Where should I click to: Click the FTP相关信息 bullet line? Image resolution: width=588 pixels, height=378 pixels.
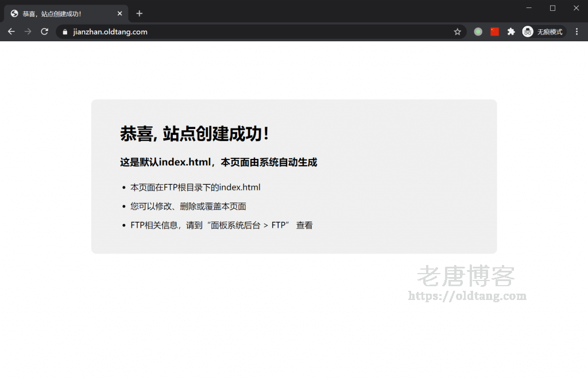[x=221, y=225]
